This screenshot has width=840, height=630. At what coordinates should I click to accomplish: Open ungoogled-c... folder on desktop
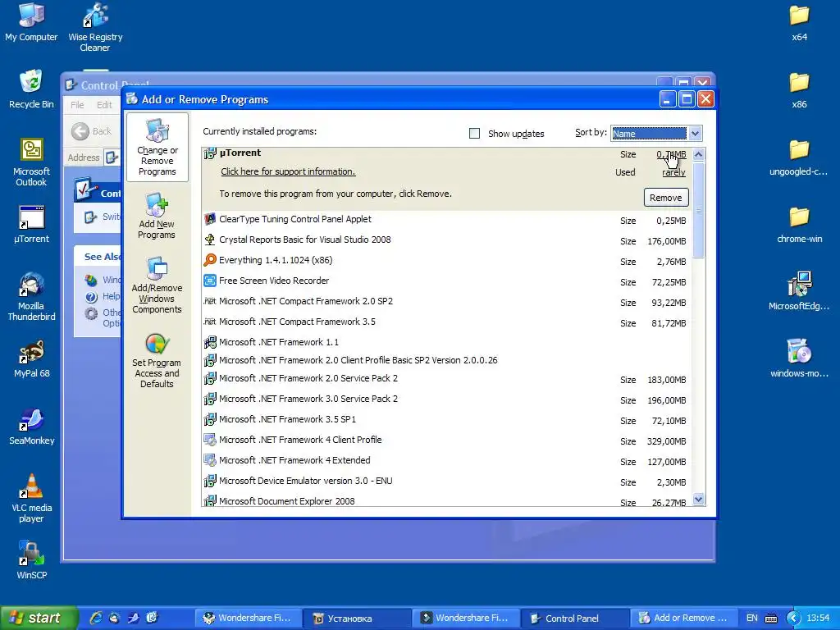pos(799,157)
